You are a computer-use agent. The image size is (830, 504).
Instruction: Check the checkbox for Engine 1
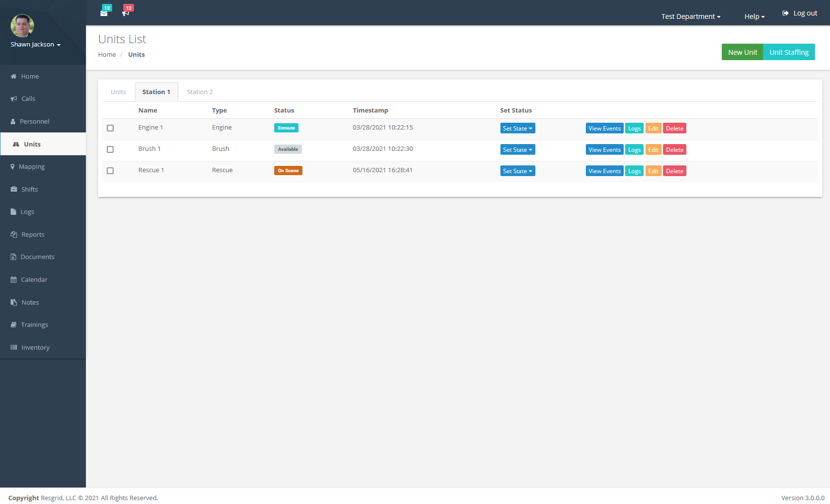pos(110,128)
